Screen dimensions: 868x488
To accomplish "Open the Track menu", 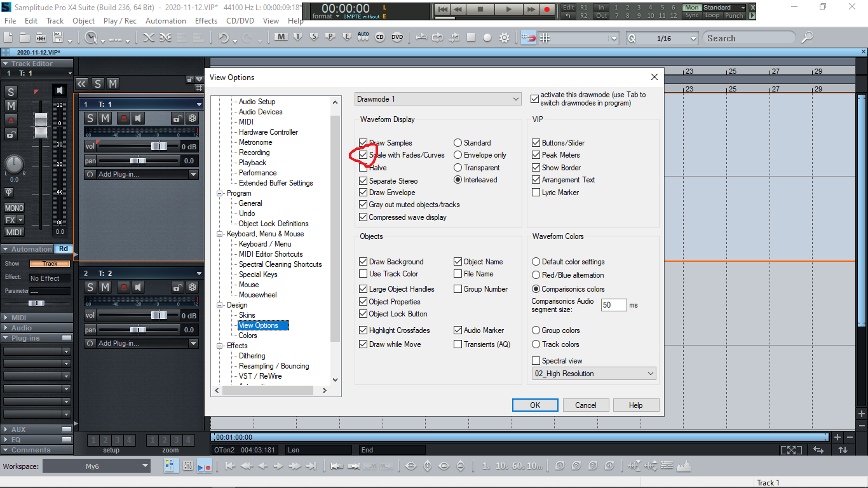I will point(55,21).
